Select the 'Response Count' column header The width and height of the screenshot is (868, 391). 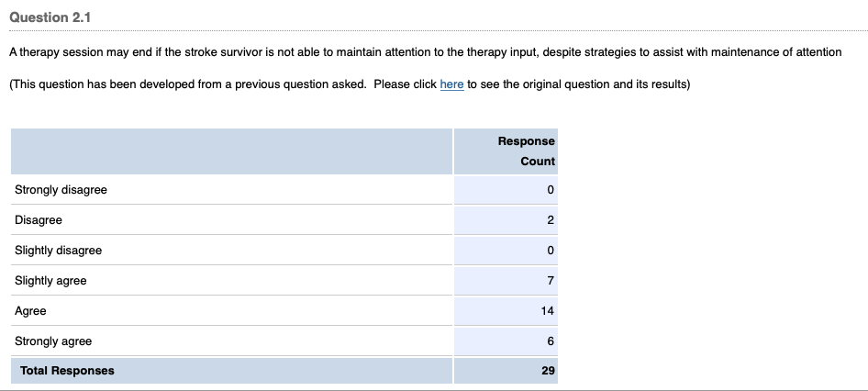tap(526, 151)
